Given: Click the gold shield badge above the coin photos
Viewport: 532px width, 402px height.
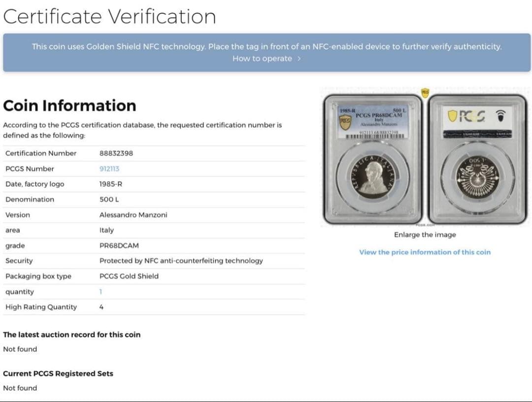Looking at the screenshot, I should [425, 92].
